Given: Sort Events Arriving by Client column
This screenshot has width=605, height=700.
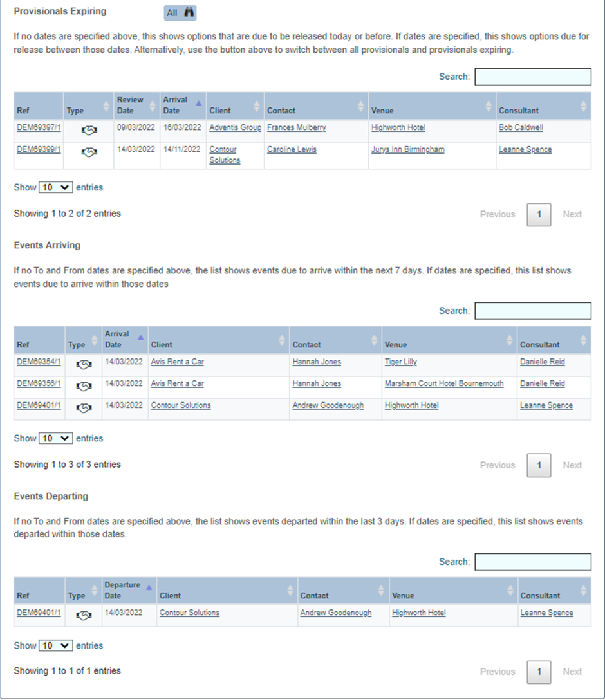Looking at the screenshot, I should (218, 339).
